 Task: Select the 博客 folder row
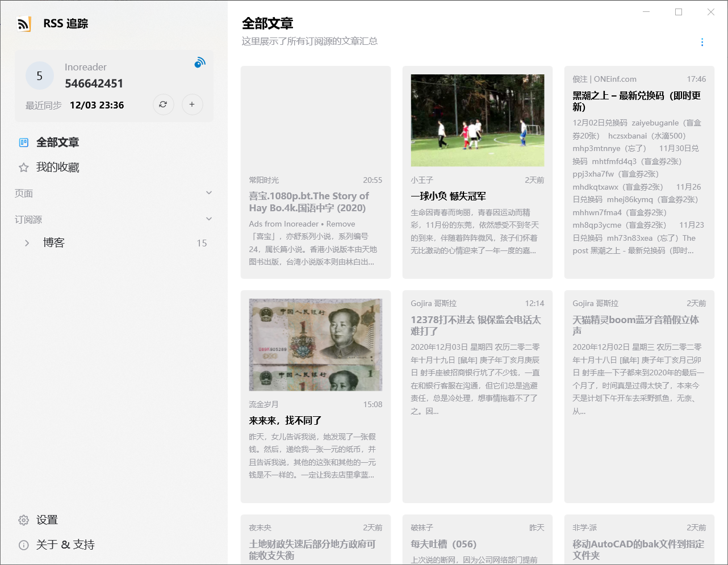point(114,243)
